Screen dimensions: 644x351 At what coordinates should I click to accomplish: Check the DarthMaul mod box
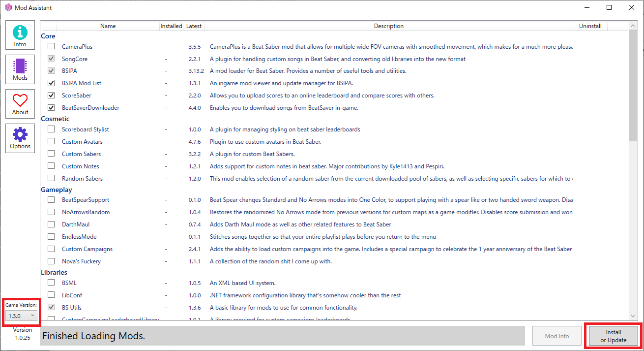[x=51, y=224]
